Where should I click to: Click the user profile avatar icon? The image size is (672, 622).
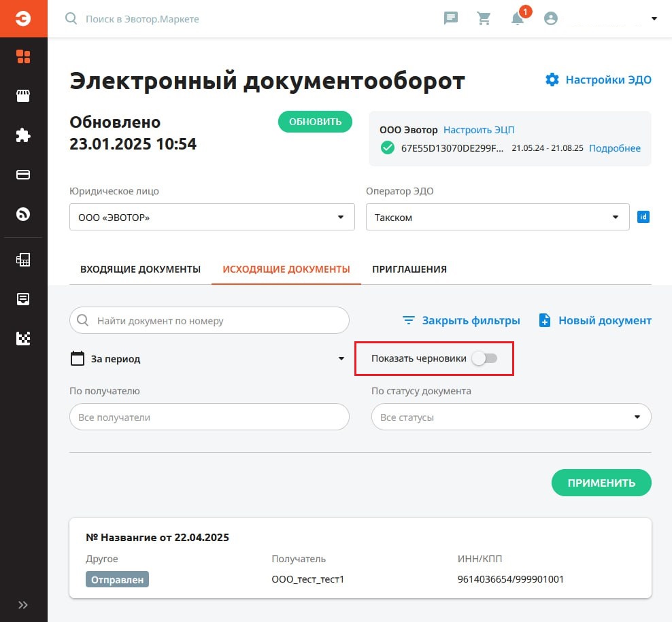pos(551,18)
